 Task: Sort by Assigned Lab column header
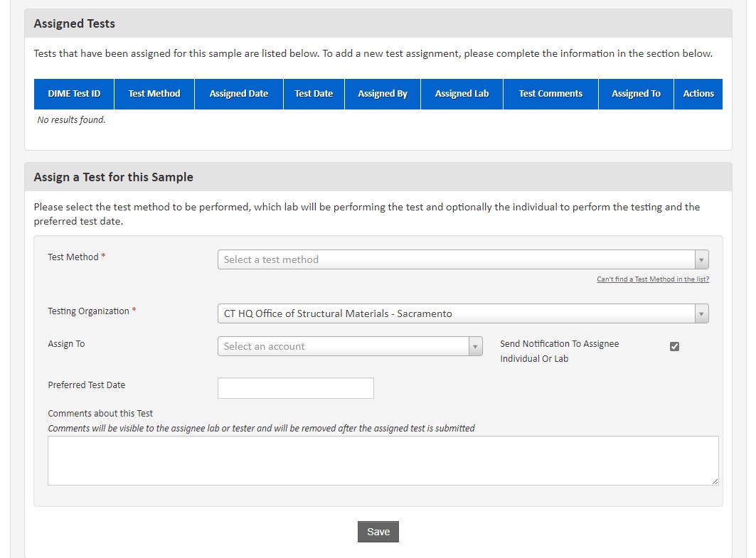tap(462, 94)
